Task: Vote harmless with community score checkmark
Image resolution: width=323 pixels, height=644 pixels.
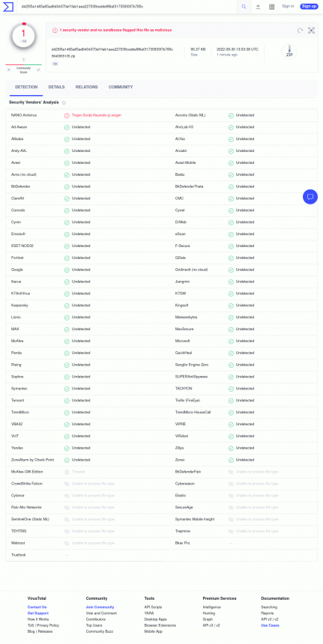Action: (39, 70)
